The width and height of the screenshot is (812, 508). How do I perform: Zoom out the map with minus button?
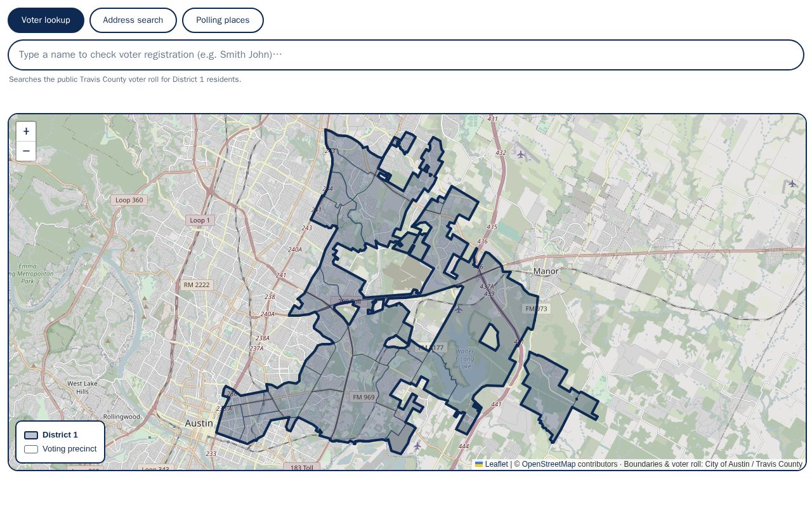26,151
